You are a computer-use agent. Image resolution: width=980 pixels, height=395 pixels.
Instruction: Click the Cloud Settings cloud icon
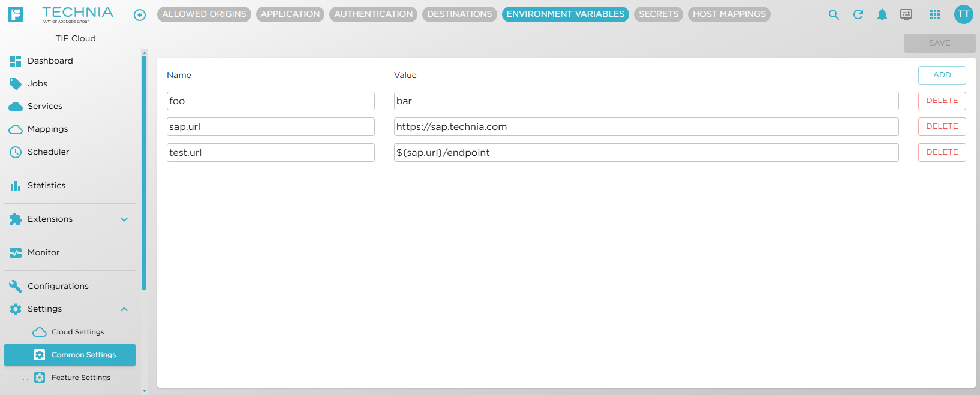(40, 332)
